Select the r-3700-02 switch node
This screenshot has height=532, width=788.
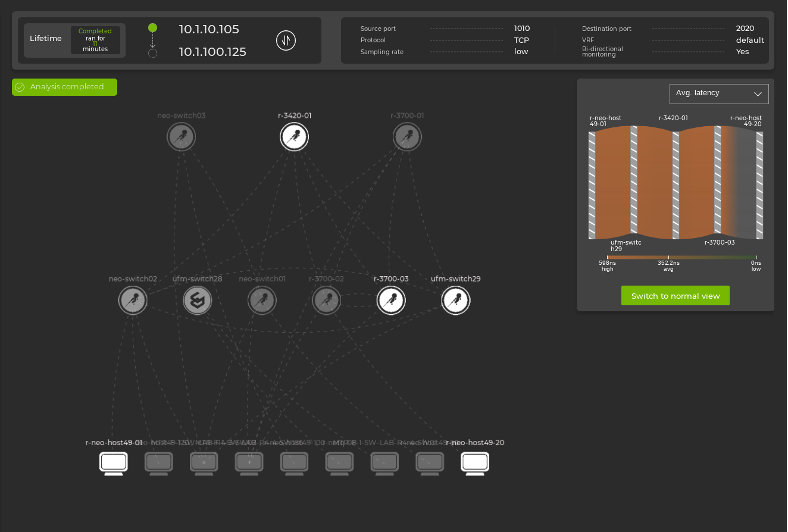tap(326, 300)
